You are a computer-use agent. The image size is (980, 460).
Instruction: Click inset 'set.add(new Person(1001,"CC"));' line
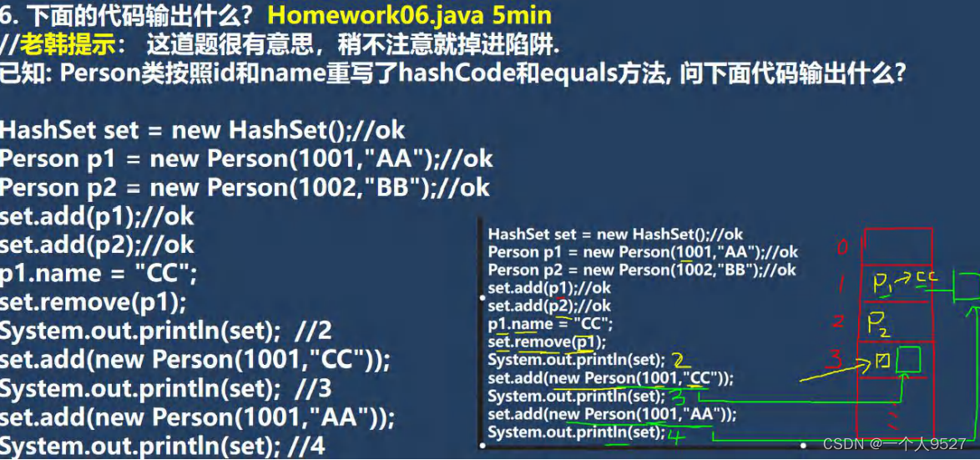(611, 379)
